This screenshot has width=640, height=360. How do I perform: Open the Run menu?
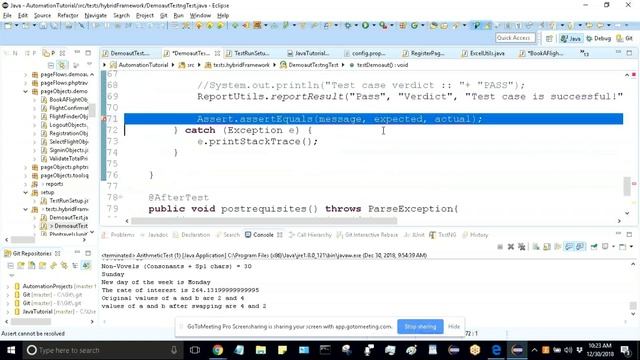click(x=178, y=16)
